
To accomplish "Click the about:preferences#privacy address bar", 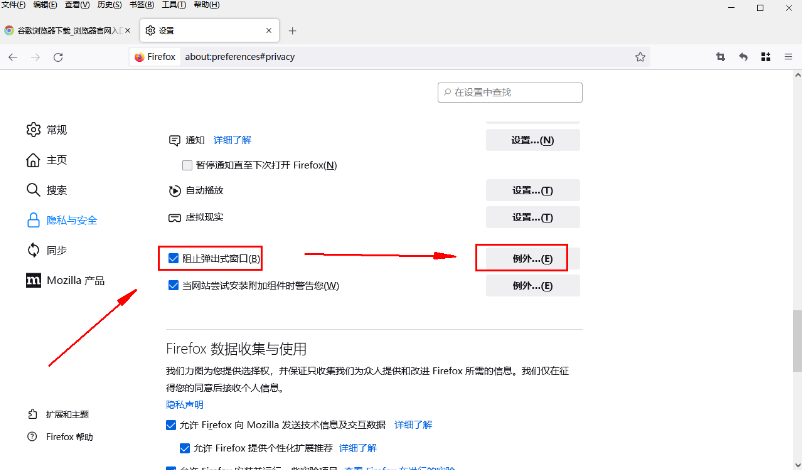I will pyautogui.click(x=389, y=57).
